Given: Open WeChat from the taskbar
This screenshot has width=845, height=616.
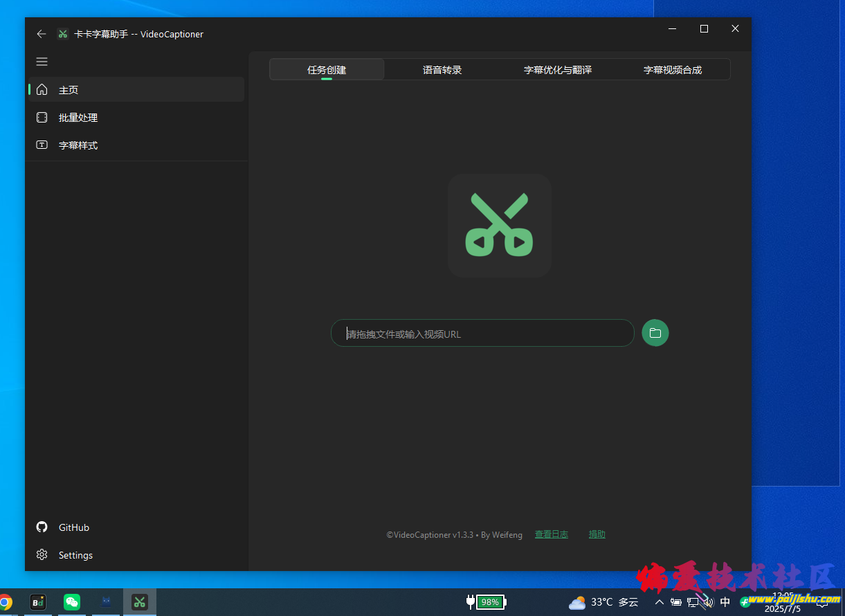Looking at the screenshot, I should click(72, 602).
